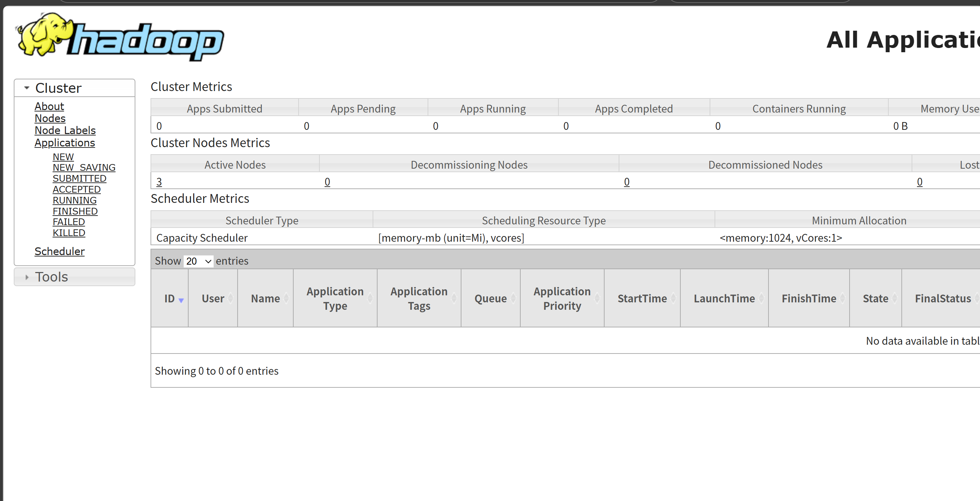980x501 pixels.
Task: Open the Node Labels page
Action: tap(65, 130)
